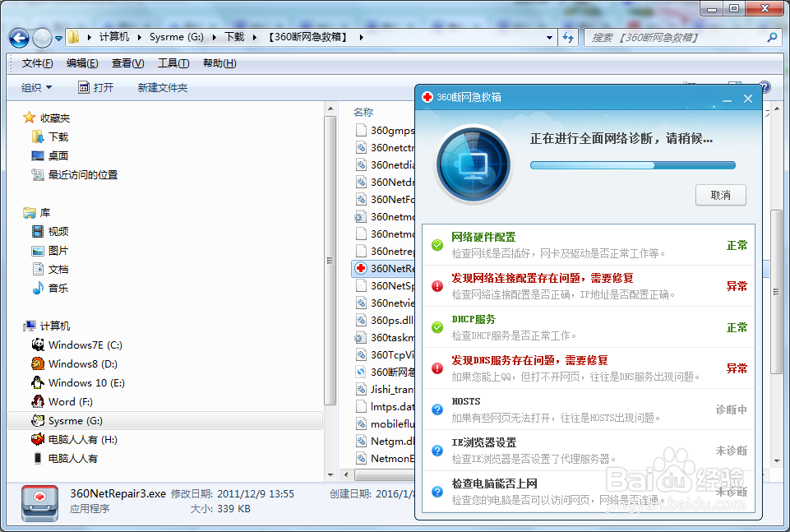The image size is (790, 532).
Task: Open the address bar path dropdown arrow
Action: coord(549,37)
